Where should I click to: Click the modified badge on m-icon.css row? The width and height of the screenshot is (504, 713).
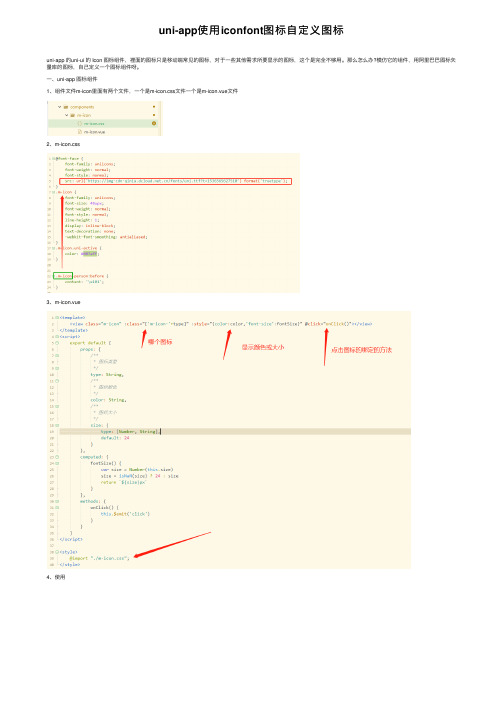(154, 123)
